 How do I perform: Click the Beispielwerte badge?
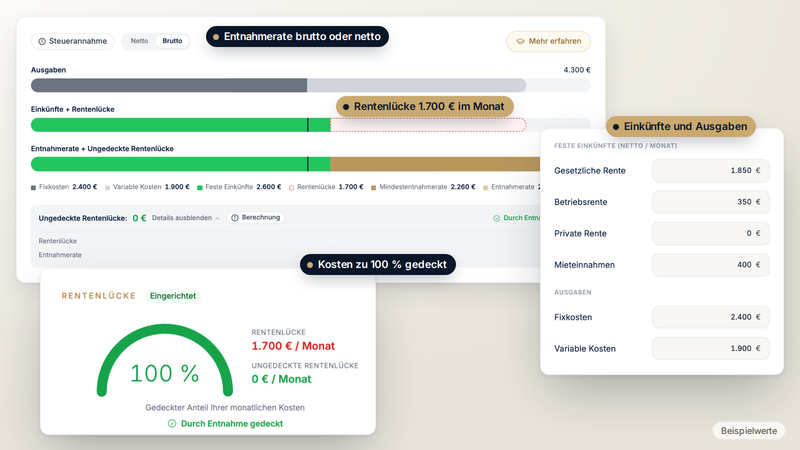[x=748, y=431]
